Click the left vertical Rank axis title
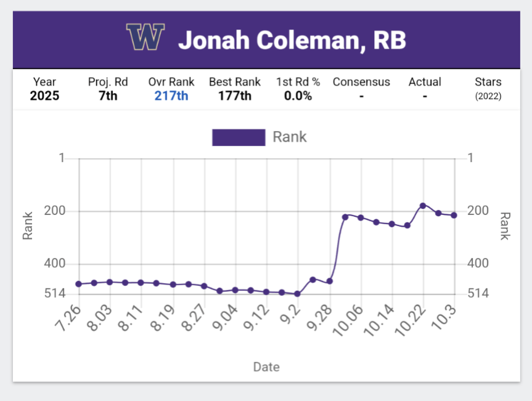 pos(28,225)
